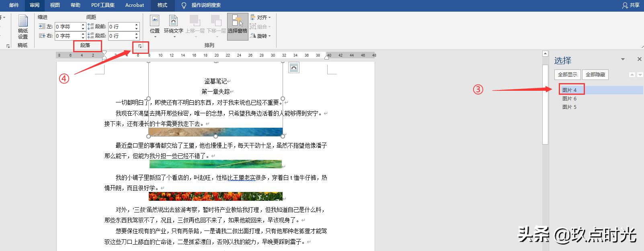Increase the left indent with the up arrow

click(x=83, y=24)
